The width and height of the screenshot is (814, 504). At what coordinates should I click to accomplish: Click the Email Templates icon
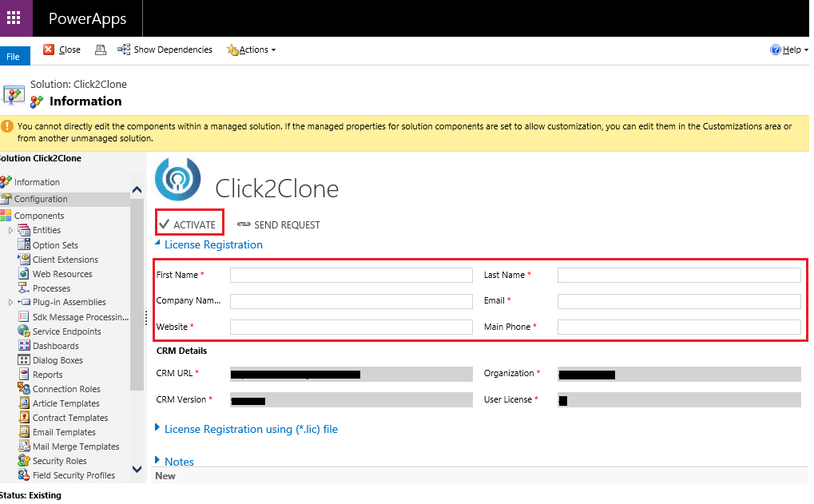pyautogui.click(x=24, y=431)
